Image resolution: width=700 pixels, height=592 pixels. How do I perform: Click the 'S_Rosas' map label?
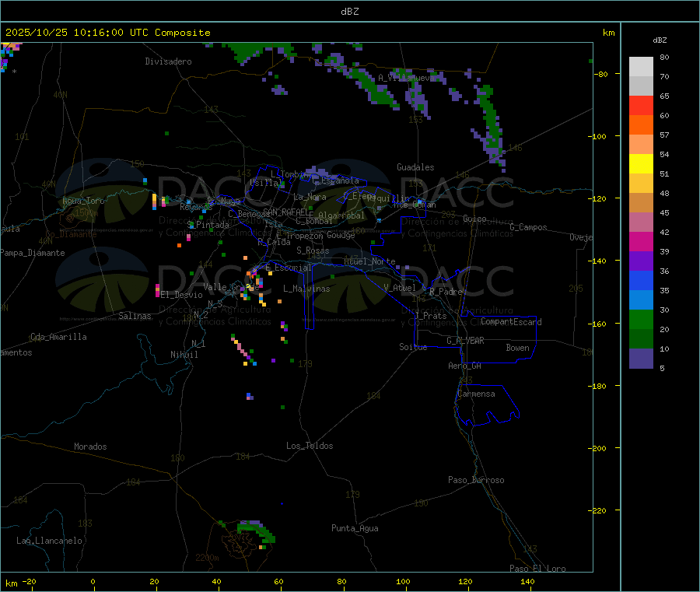[x=313, y=250]
